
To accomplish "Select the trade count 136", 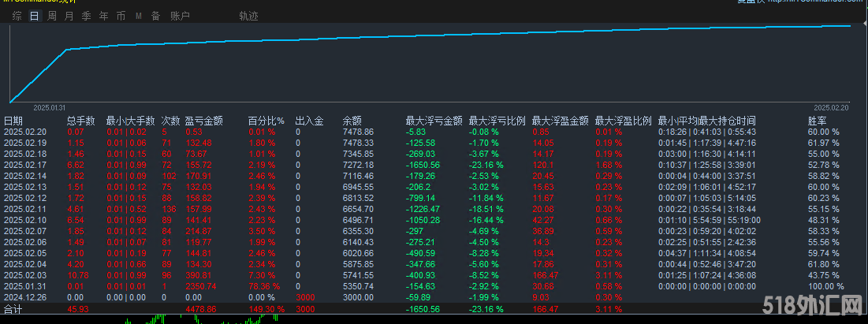I will [168, 210].
